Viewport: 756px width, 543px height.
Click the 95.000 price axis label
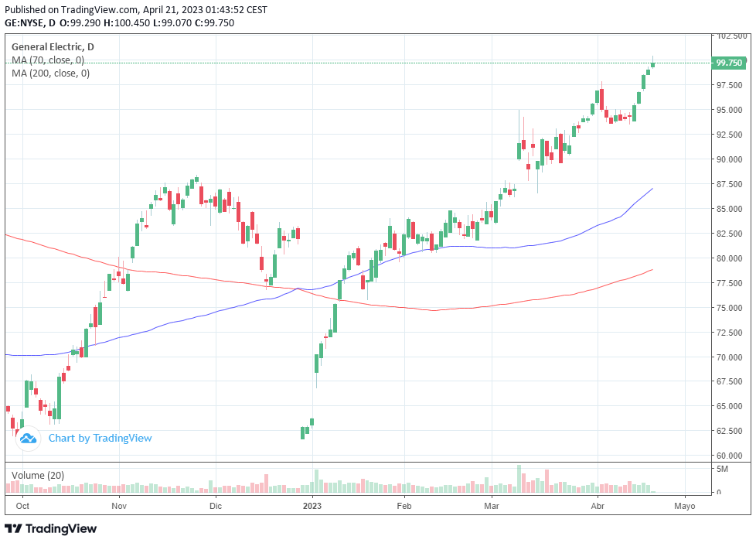[729, 110]
